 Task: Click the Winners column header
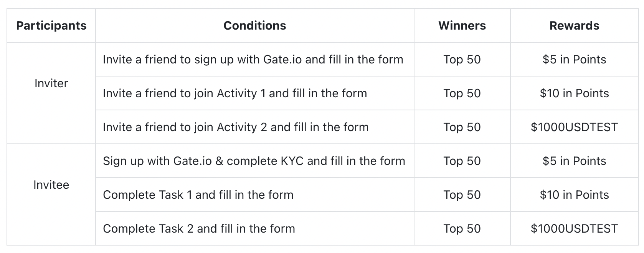[462, 26]
